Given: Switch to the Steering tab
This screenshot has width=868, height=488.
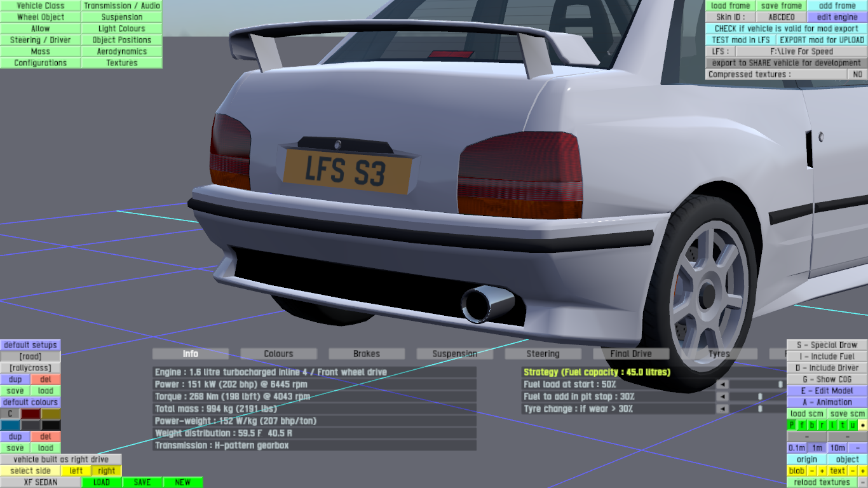Looking at the screenshot, I should tap(543, 354).
